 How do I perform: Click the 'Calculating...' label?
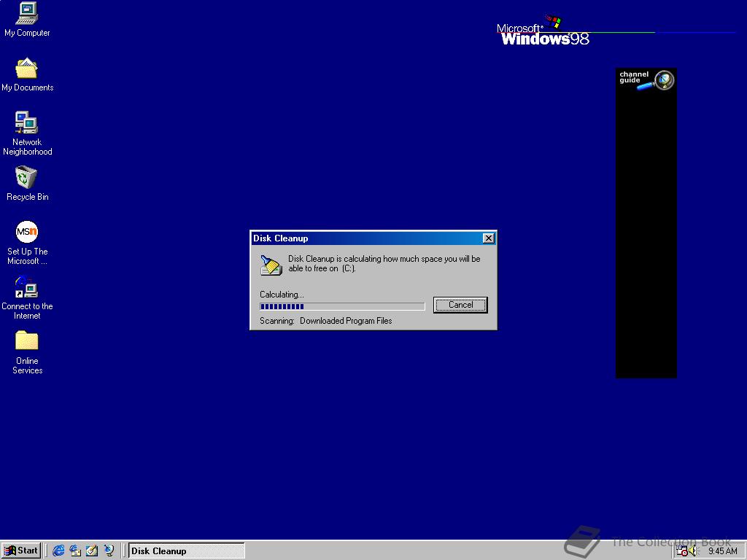point(282,295)
